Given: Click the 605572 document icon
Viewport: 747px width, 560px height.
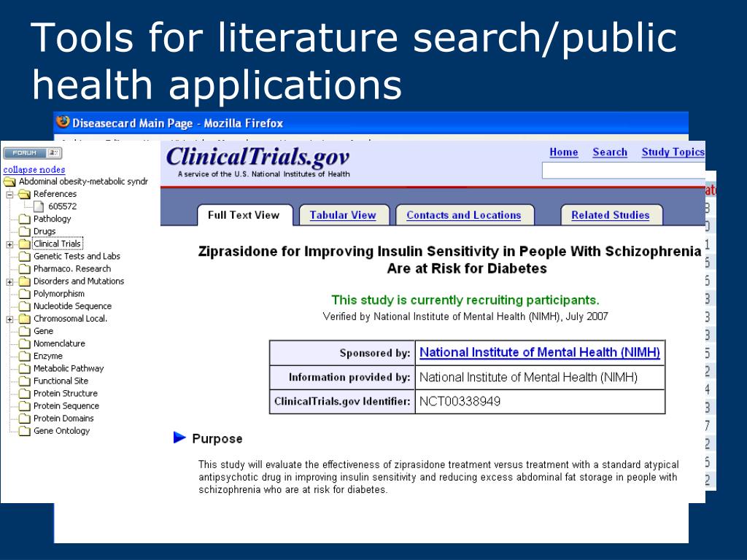Looking at the screenshot, I should point(39,206).
